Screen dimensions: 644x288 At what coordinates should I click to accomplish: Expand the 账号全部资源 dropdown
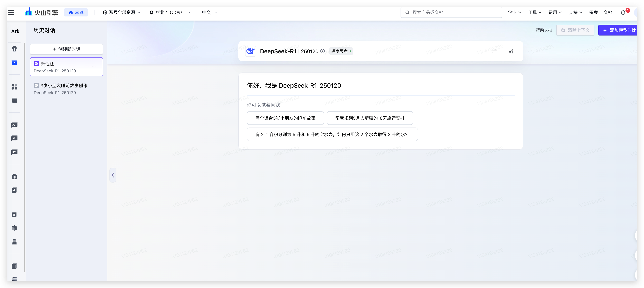[122, 12]
